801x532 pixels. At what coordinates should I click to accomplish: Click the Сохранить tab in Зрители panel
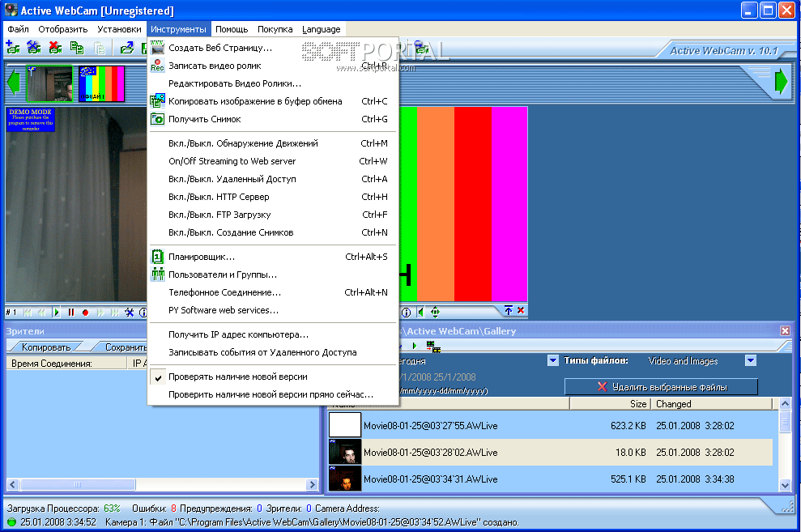[x=122, y=347]
